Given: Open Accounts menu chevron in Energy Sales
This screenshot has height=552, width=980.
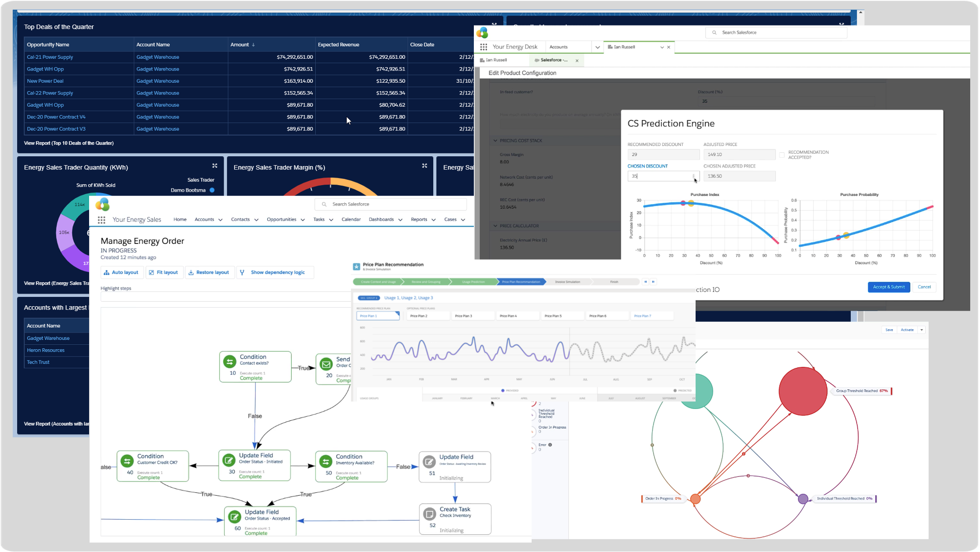Looking at the screenshot, I should [x=220, y=220].
